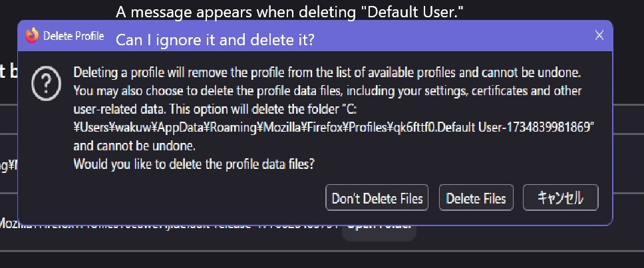The width and height of the screenshot is (644, 268).
Task: Click the 'Deleting a profile will remove' sentence
Action: tap(327, 72)
